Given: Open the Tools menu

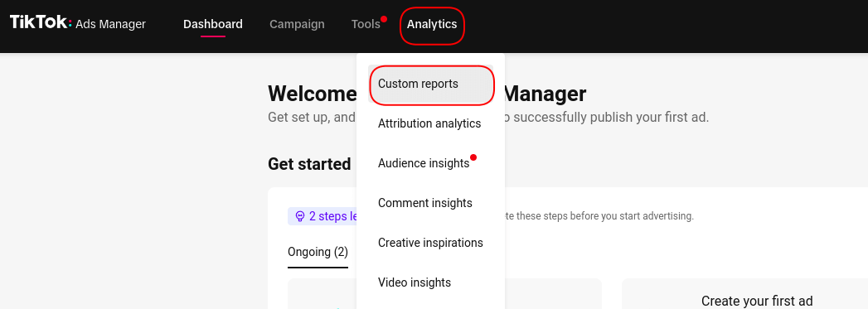Looking at the screenshot, I should click(x=366, y=24).
